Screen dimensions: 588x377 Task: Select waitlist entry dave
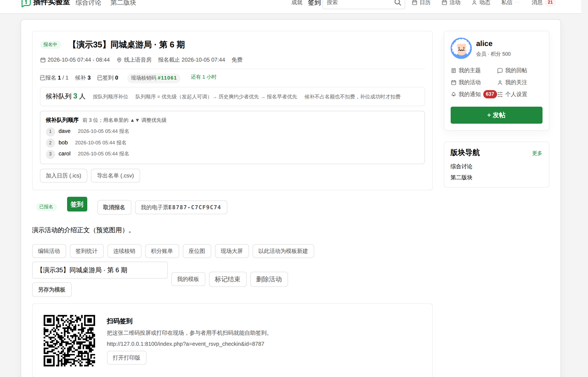(64, 131)
